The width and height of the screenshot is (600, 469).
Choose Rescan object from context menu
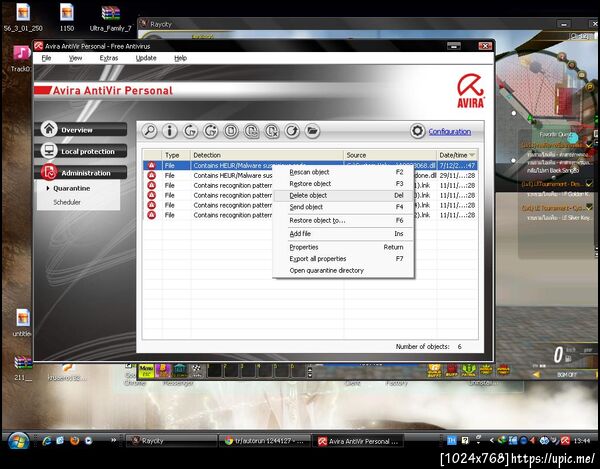coord(344,172)
